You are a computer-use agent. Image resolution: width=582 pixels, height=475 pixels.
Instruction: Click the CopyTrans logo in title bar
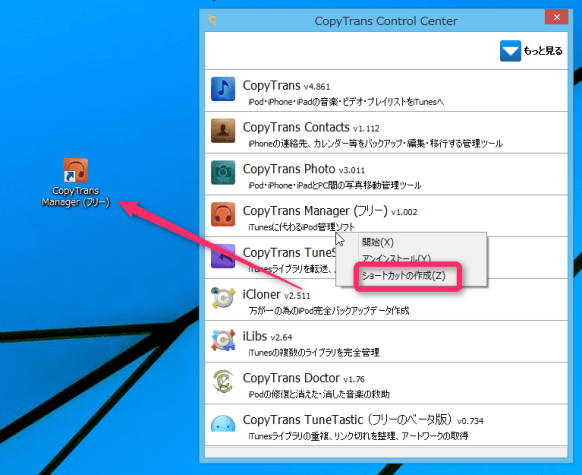[x=212, y=20]
